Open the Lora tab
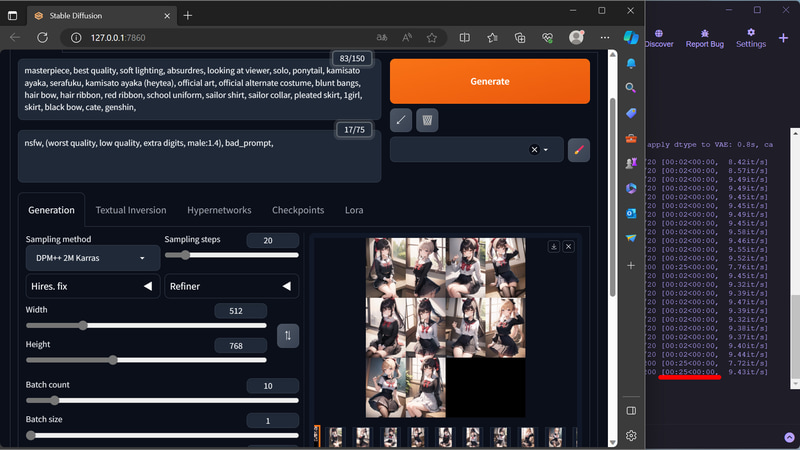Screen dimensions: 800x450 (354, 210)
